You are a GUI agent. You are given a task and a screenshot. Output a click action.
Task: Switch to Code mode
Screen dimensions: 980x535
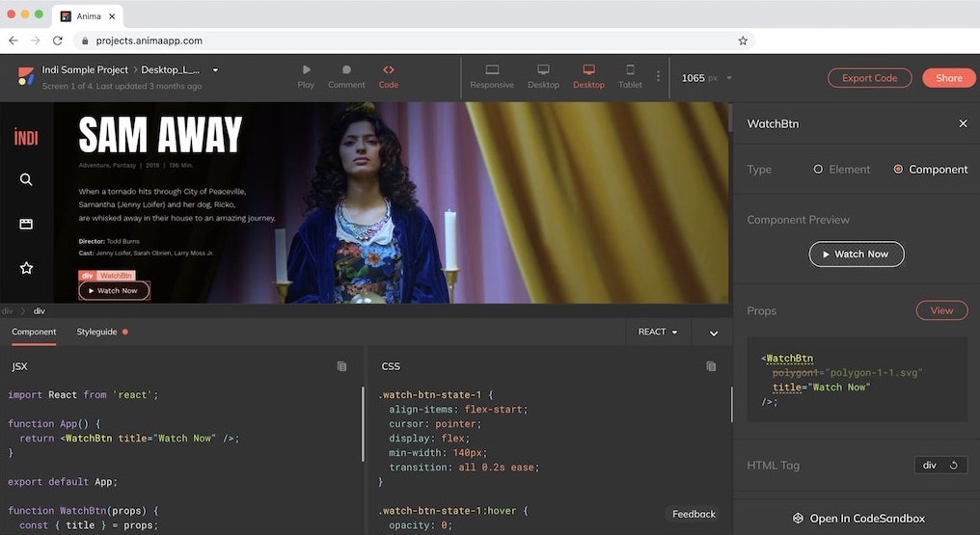tap(388, 70)
